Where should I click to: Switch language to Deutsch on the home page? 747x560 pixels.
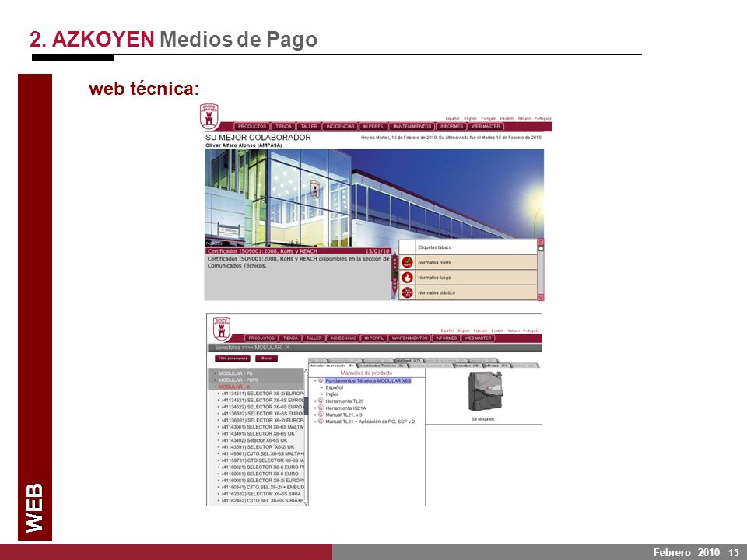click(x=507, y=118)
